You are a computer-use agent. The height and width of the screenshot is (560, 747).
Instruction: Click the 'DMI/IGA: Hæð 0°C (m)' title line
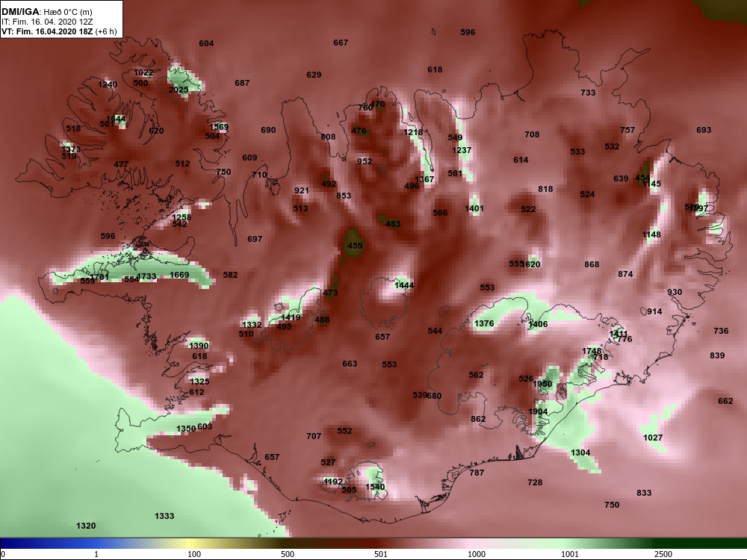[46, 13]
